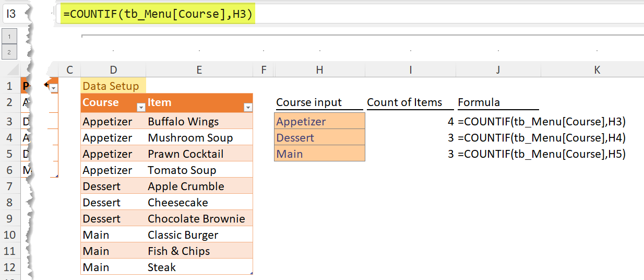Select row 3 header

10,122
